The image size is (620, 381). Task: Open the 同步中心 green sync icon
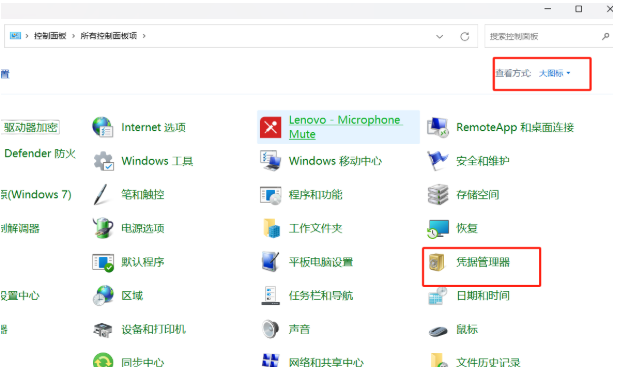(103, 360)
